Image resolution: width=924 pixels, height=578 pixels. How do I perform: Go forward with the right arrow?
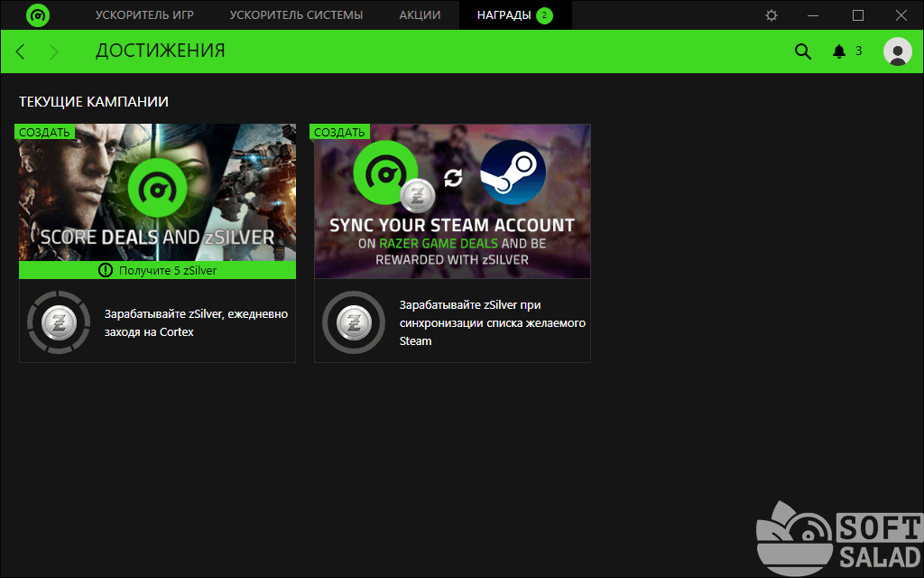pos(53,51)
